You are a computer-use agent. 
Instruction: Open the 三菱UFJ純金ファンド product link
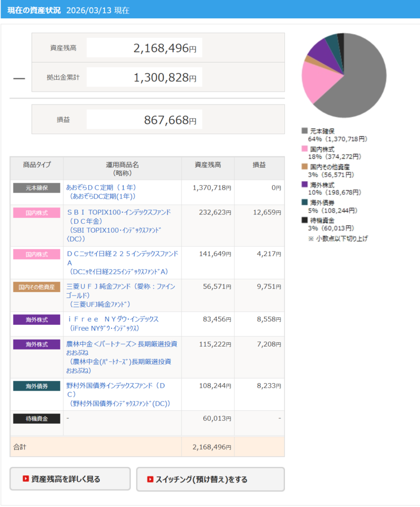click(x=120, y=287)
